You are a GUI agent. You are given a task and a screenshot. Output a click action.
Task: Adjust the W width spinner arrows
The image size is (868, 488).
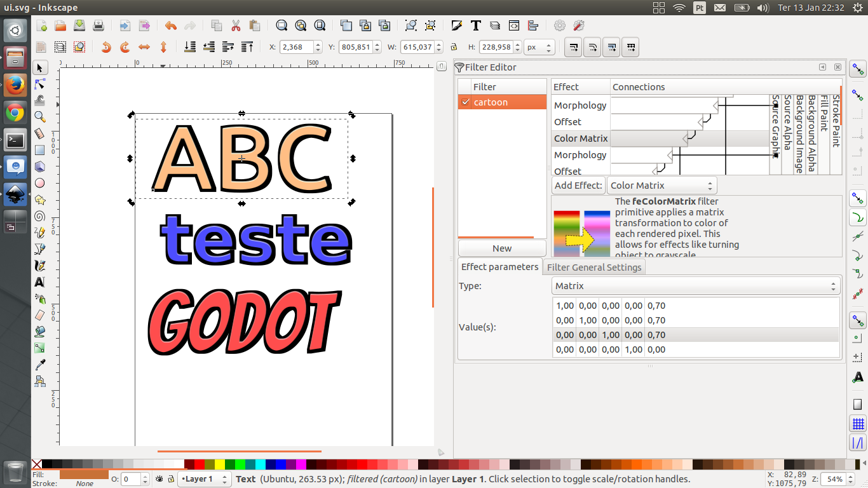(x=438, y=47)
